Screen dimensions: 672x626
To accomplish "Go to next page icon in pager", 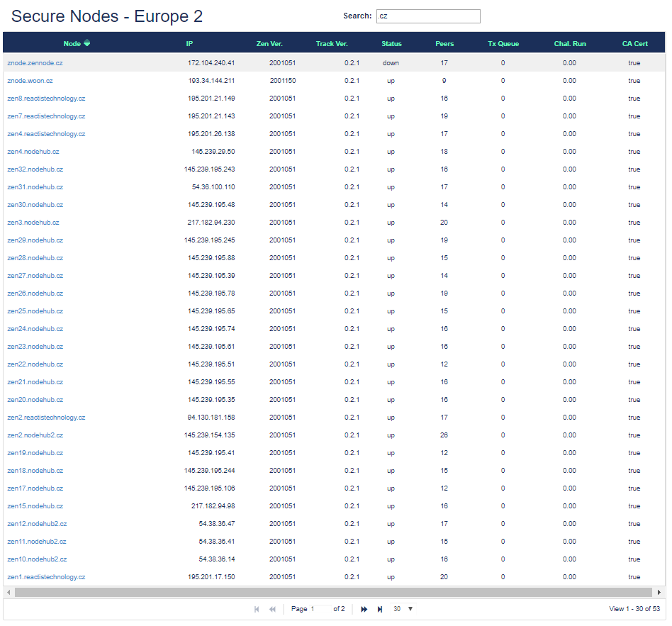I will pos(364,609).
